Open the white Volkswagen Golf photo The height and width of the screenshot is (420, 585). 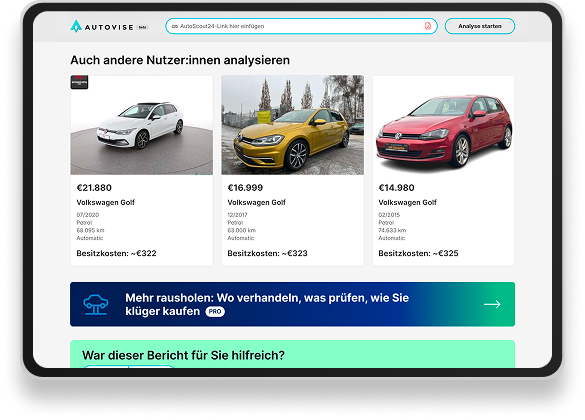tap(141, 125)
